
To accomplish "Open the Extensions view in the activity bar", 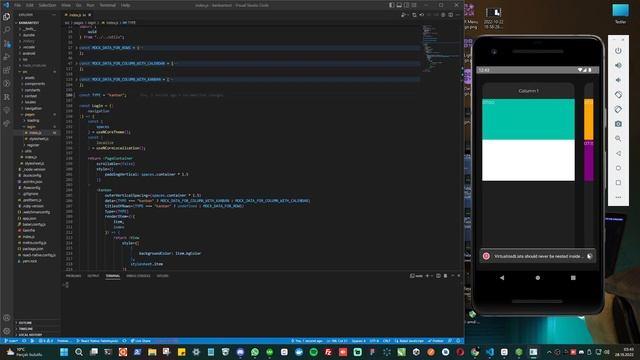I will (7, 70).
